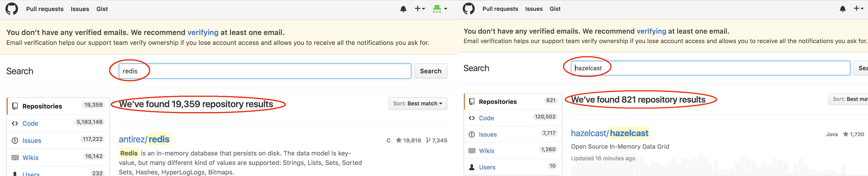This screenshot has height=176, width=868.
Task: Open Pull requests in the left header
Action: [x=45, y=9]
